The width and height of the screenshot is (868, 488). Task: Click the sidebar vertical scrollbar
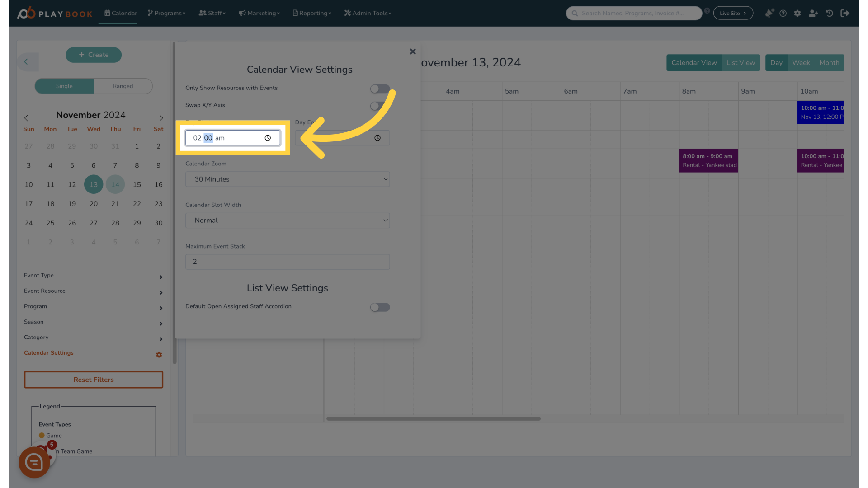[175, 203]
